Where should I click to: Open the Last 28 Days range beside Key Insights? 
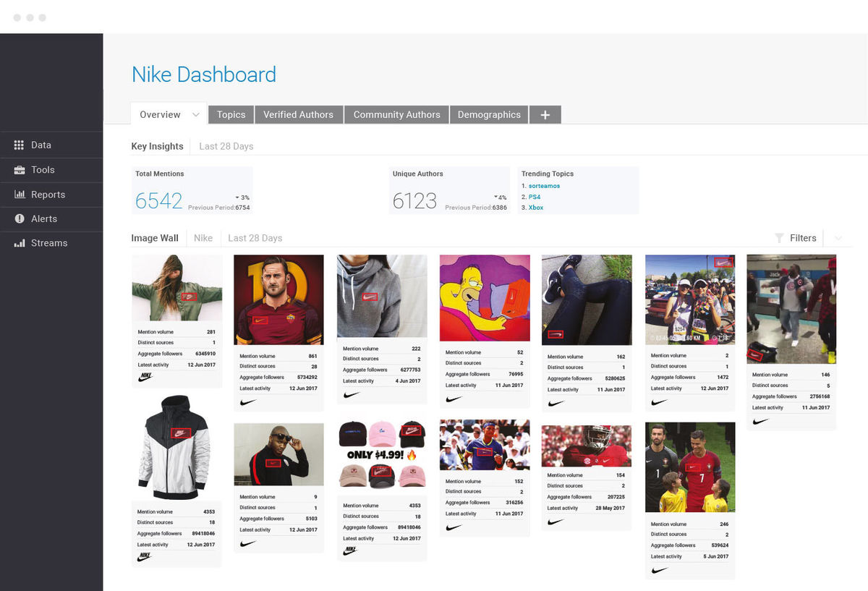tap(226, 146)
